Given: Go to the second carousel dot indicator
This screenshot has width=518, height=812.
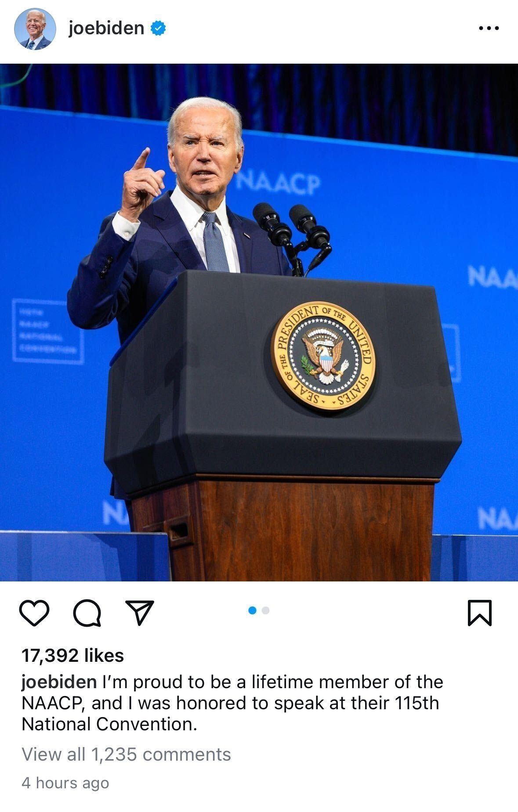Looking at the screenshot, I should (x=265, y=610).
